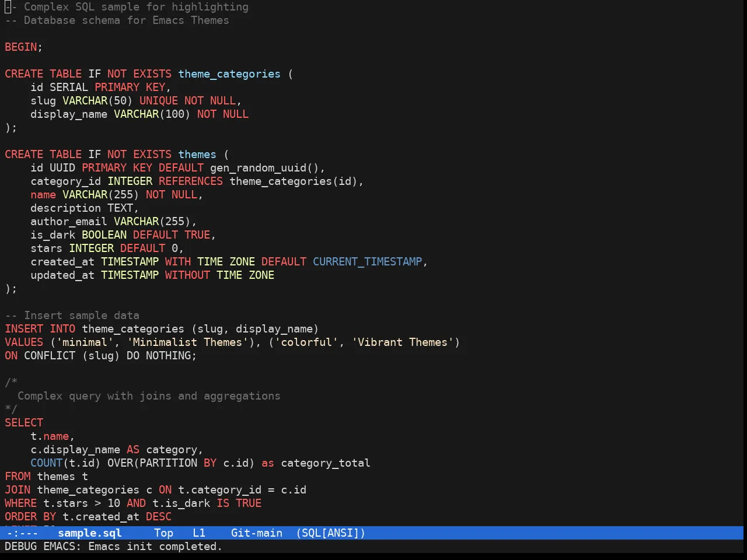Image resolution: width=747 pixels, height=560 pixels.
Task: Click the WHERE keyword
Action: [21, 503]
